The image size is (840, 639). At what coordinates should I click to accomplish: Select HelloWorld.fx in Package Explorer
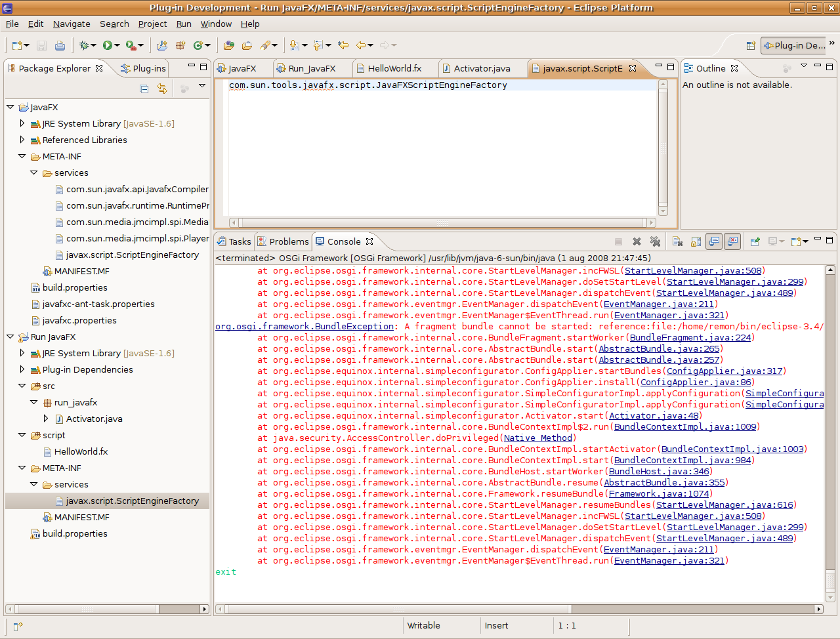(x=81, y=451)
